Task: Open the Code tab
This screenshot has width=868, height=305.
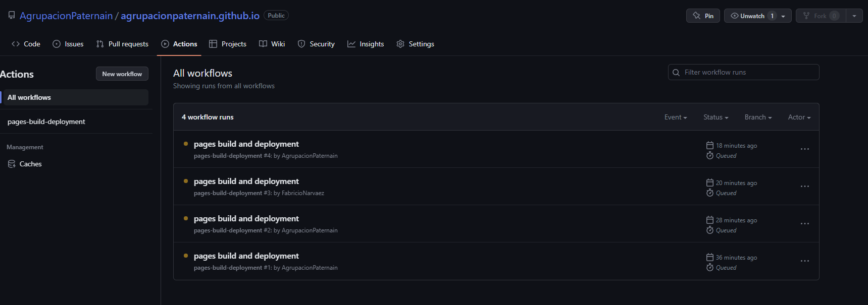Action: [x=26, y=44]
